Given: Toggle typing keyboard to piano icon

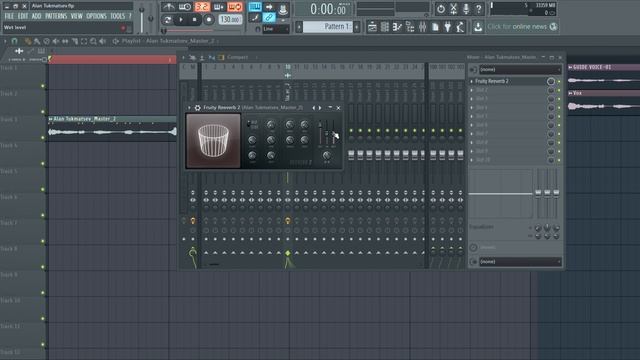Looking at the screenshot, I should pos(255,7).
